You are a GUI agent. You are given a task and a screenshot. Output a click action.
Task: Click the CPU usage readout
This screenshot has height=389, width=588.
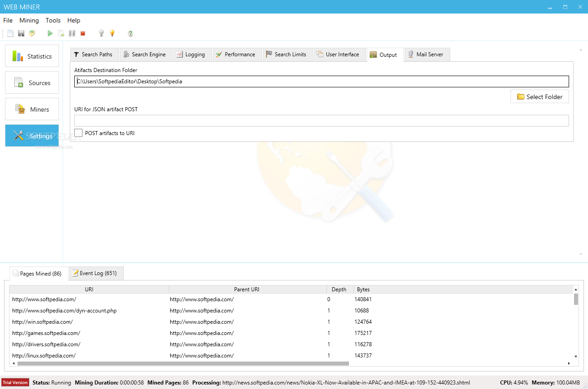[x=514, y=383]
